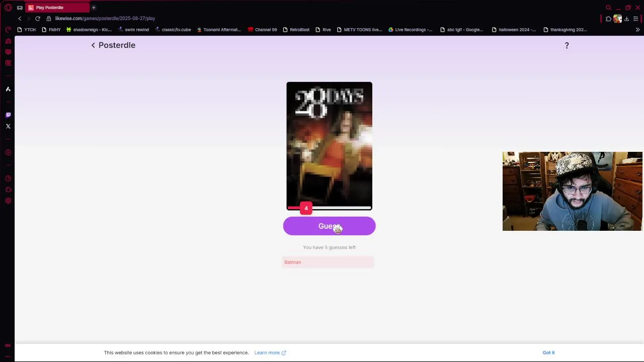This screenshot has height=362, width=644.
Task: Open the swim rewind bookmark
Action: click(x=133, y=30)
